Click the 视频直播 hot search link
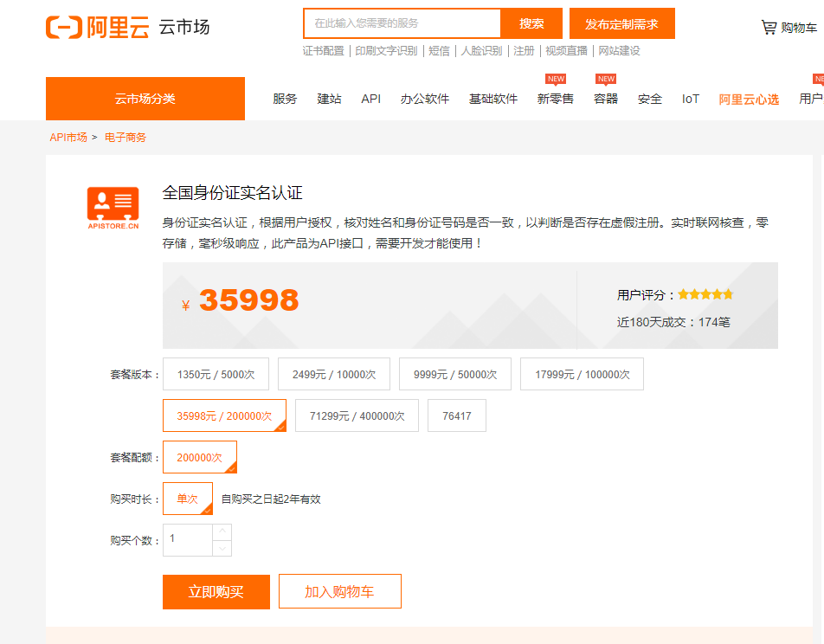 [x=566, y=50]
